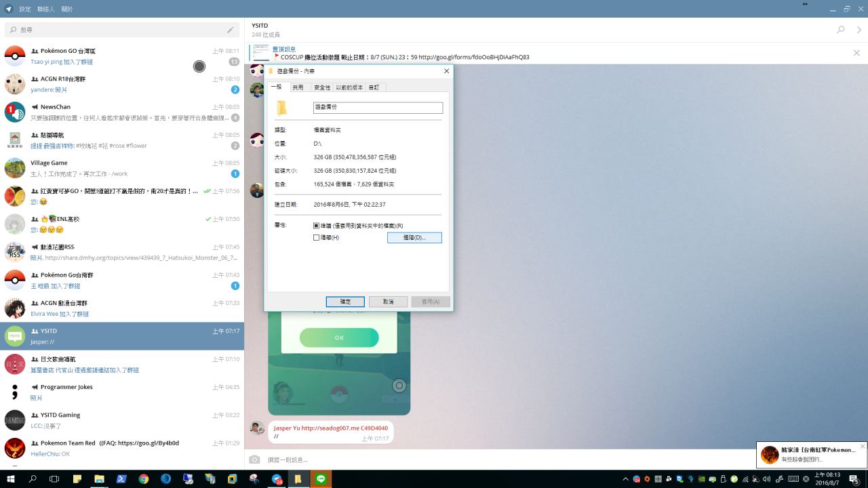Click the 進階(D)... button
Viewport: 868px width, 488px height.
414,238
